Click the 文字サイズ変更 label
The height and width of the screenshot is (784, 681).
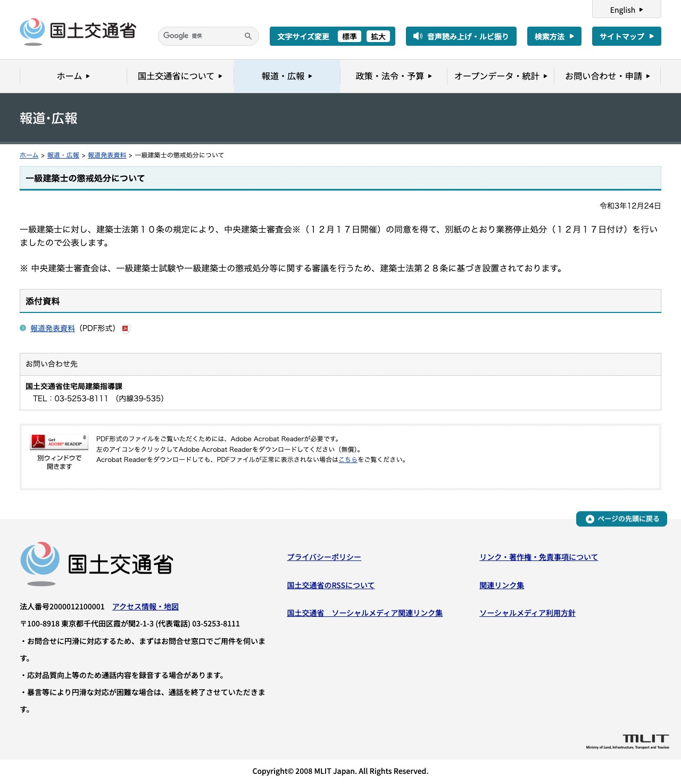303,37
